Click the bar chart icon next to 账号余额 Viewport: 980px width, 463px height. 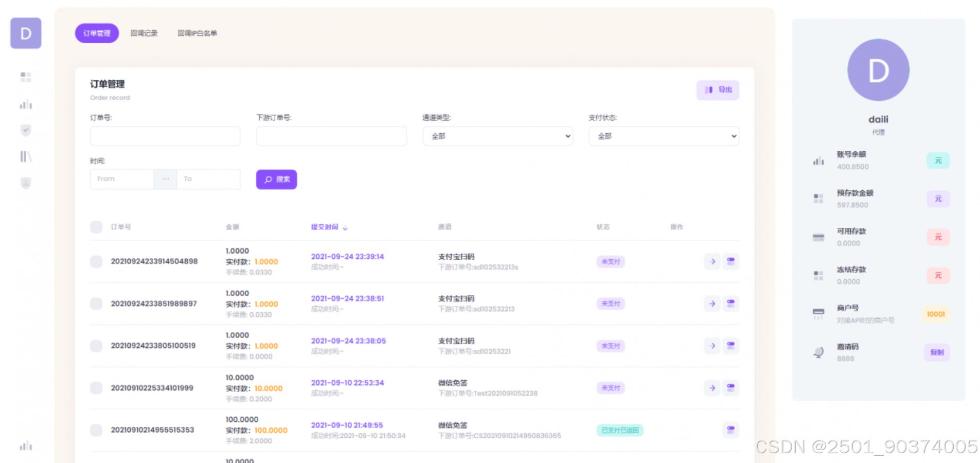coord(818,160)
